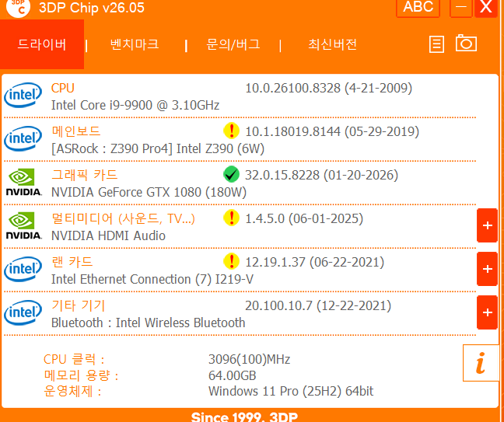Switch to the 벤치마크 tab
The image size is (504, 422).
click(135, 44)
